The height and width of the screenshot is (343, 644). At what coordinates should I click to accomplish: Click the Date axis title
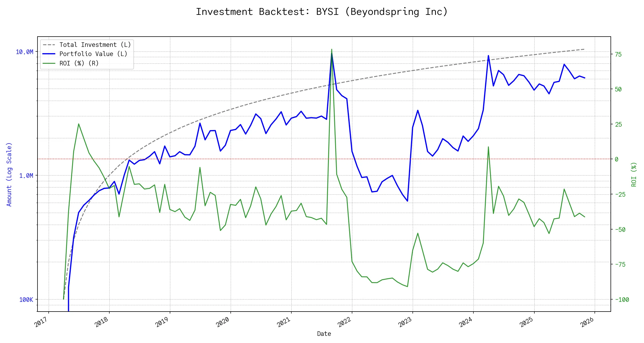(324, 334)
